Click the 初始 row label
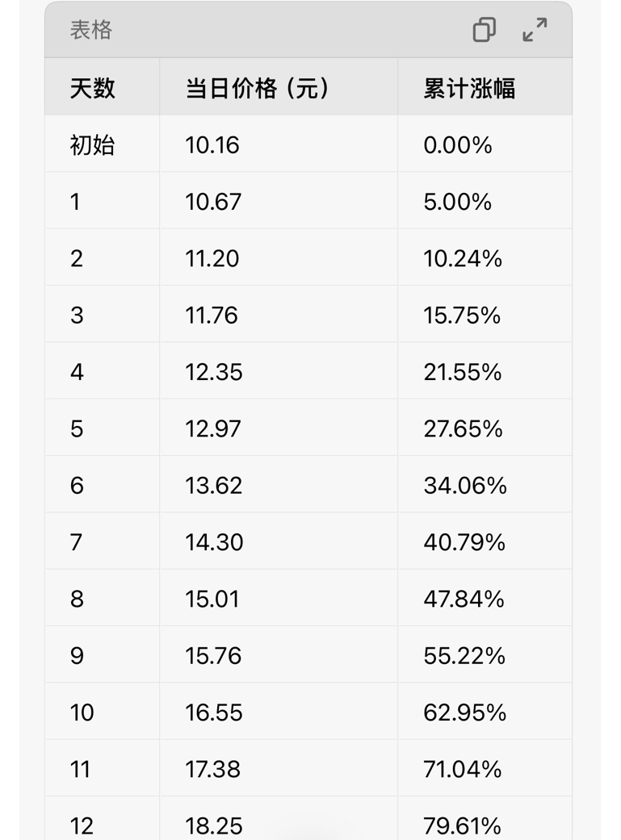621x840 pixels. pyautogui.click(x=93, y=145)
